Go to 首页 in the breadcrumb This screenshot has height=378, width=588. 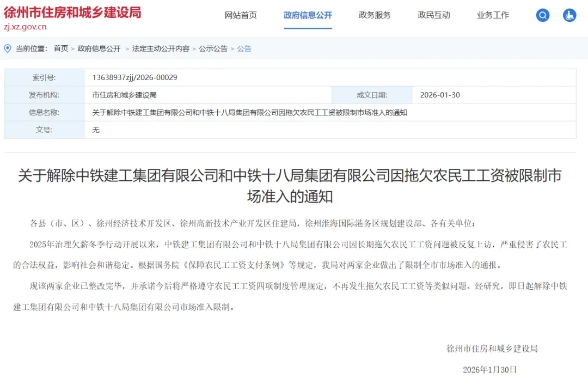tap(61, 48)
